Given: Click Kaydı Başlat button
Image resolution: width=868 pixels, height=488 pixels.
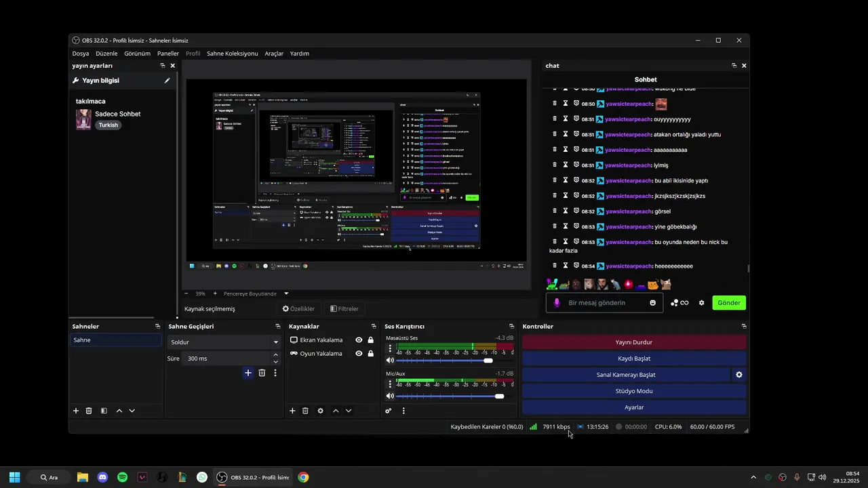Looking at the screenshot, I should pyautogui.click(x=634, y=359).
